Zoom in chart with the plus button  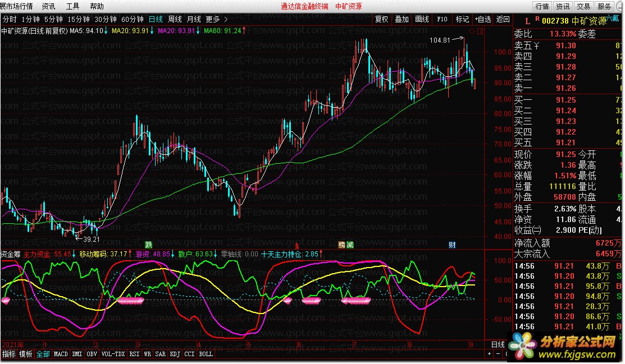point(490,354)
